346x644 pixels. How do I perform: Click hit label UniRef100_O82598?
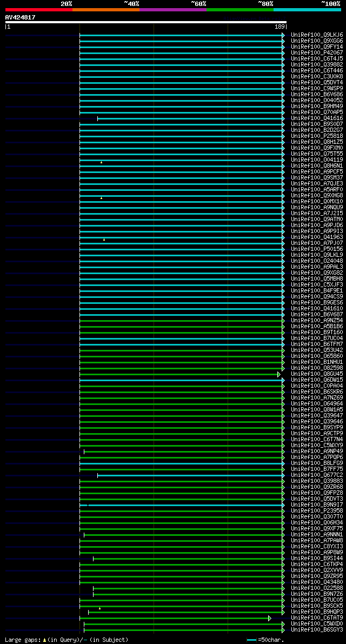pyautogui.click(x=317, y=368)
